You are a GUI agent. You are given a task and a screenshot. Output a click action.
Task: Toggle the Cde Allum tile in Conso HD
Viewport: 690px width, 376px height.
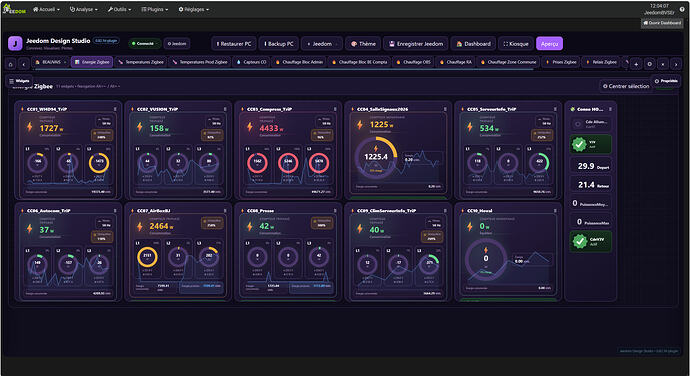(x=591, y=124)
